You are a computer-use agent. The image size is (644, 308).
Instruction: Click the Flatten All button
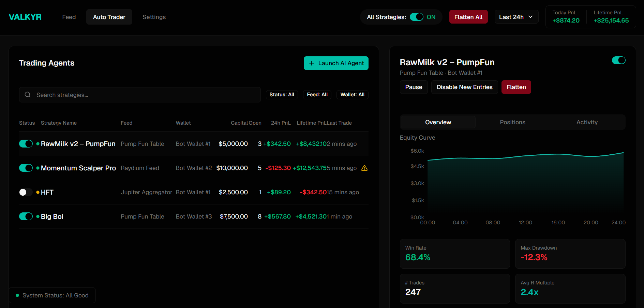tap(468, 16)
